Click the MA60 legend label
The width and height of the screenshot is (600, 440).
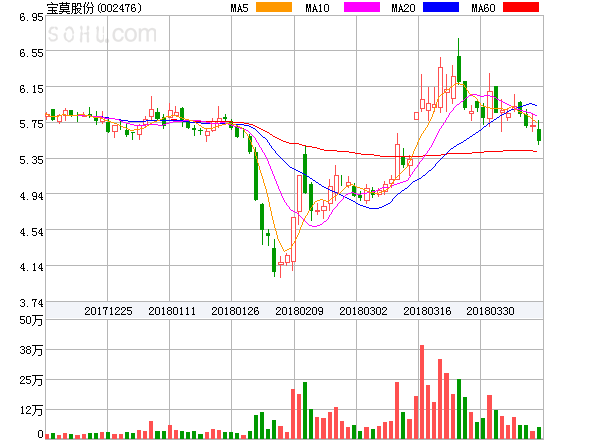[483, 8]
